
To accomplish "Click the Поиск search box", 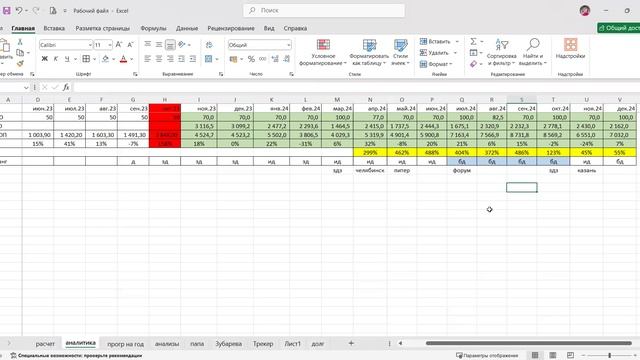I will [x=324, y=11].
